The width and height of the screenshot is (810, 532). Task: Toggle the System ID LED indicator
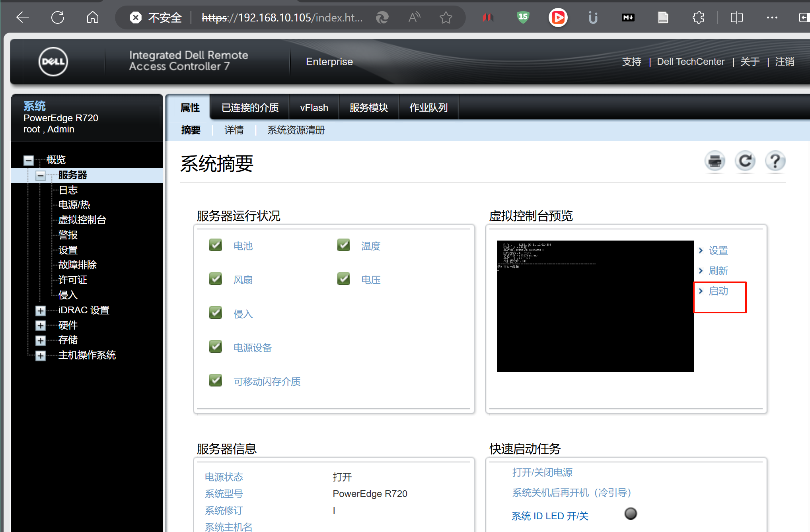pos(630,514)
